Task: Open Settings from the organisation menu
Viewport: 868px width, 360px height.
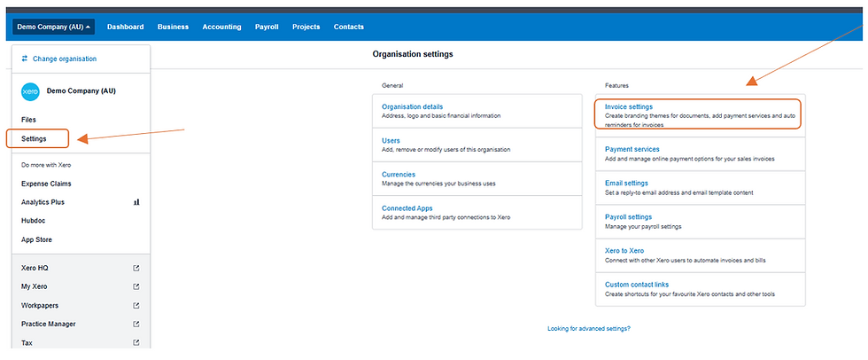Action: (x=34, y=138)
